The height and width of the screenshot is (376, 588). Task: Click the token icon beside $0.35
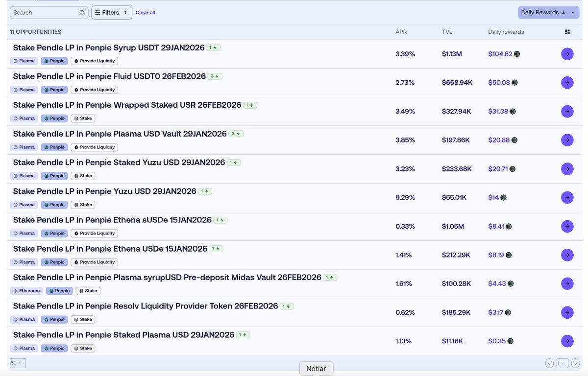click(510, 341)
